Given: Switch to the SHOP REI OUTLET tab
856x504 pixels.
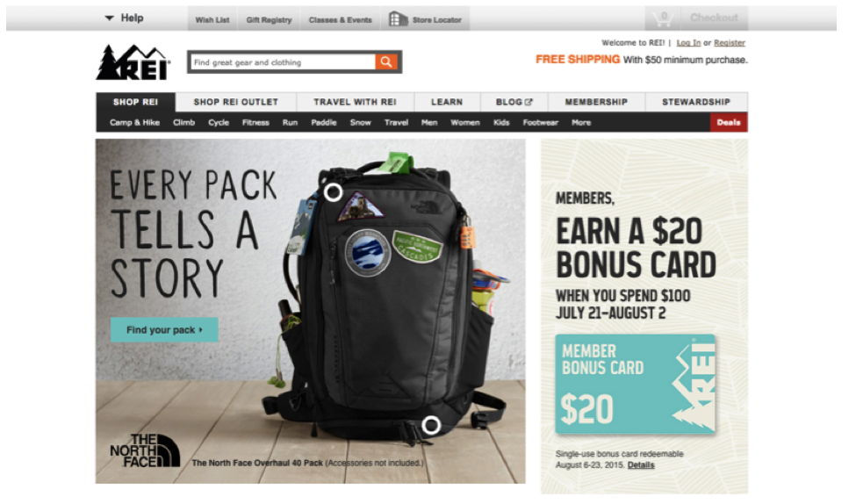Looking at the screenshot, I should pos(236,102).
